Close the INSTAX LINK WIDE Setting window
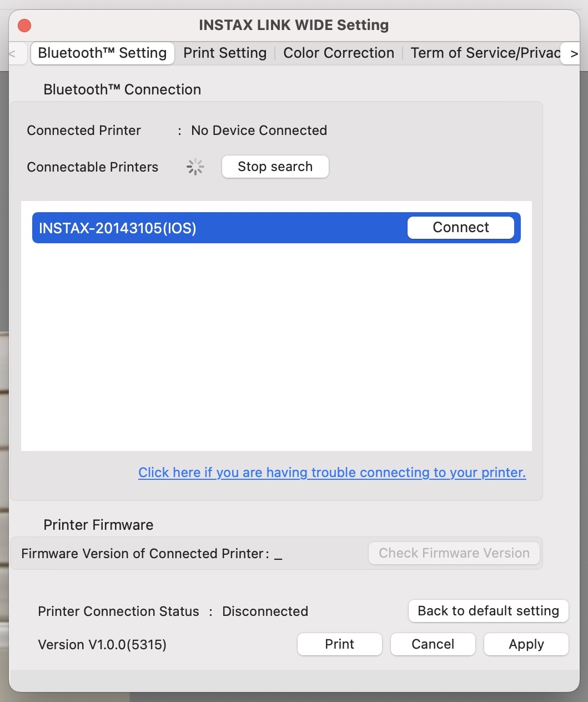 (24, 26)
